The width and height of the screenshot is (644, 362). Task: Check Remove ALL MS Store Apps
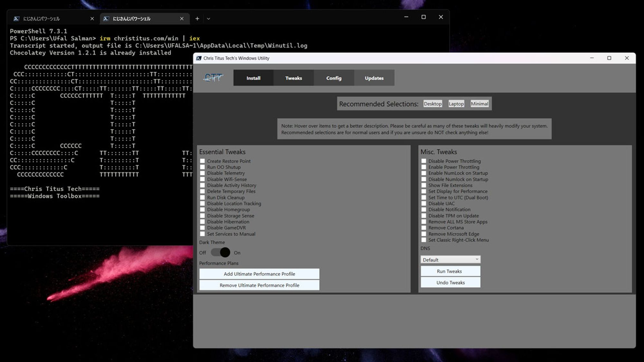(x=423, y=222)
